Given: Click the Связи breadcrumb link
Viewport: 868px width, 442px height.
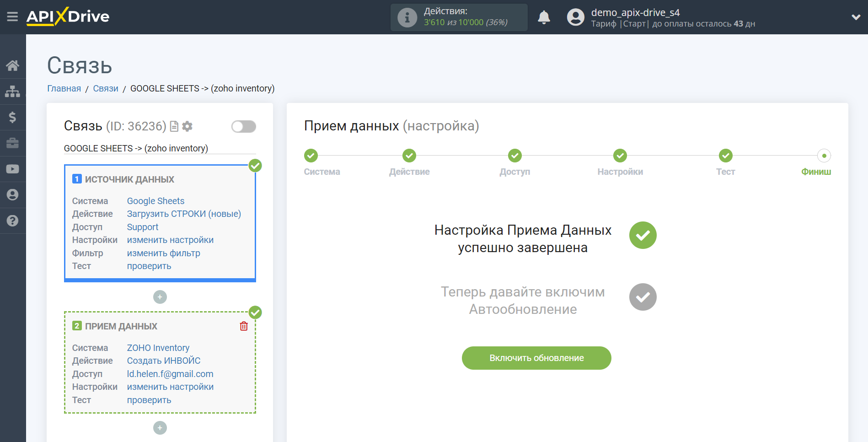Looking at the screenshot, I should tap(106, 88).
